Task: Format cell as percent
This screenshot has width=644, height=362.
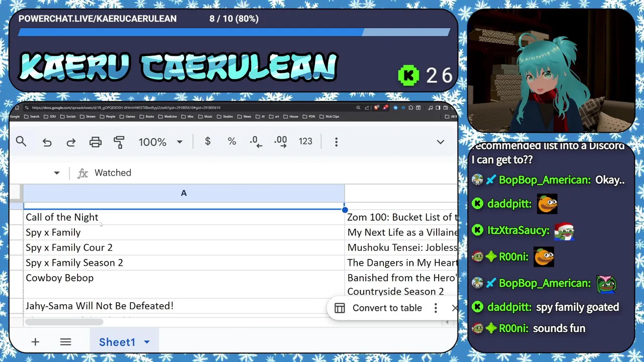Action: pos(232,142)
